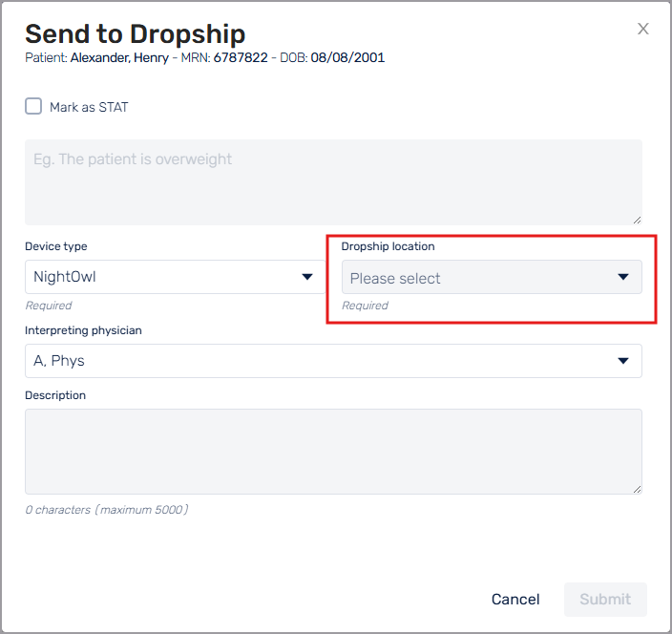672x634 pixels.
Task: Click the 'Mark as STAT' label text
Action: pyautogui.click(x=89, y=107)
